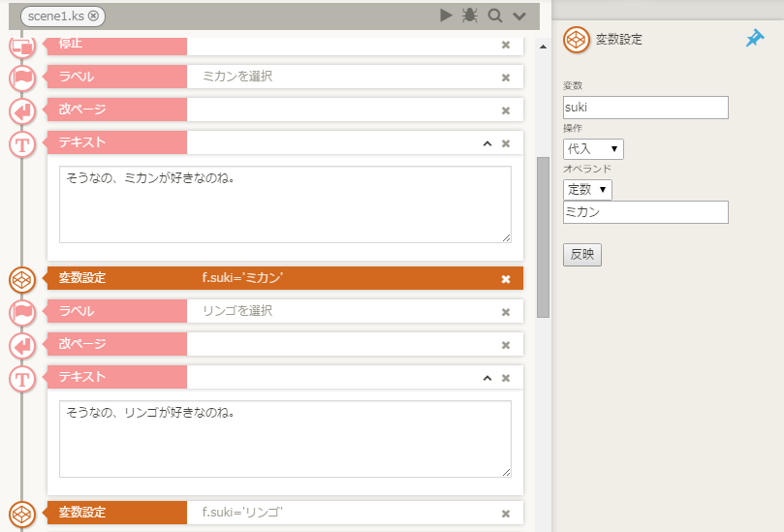Click the pin icon in 変数設定 panel
Viewport: 784px width, 532px height.
755,38
